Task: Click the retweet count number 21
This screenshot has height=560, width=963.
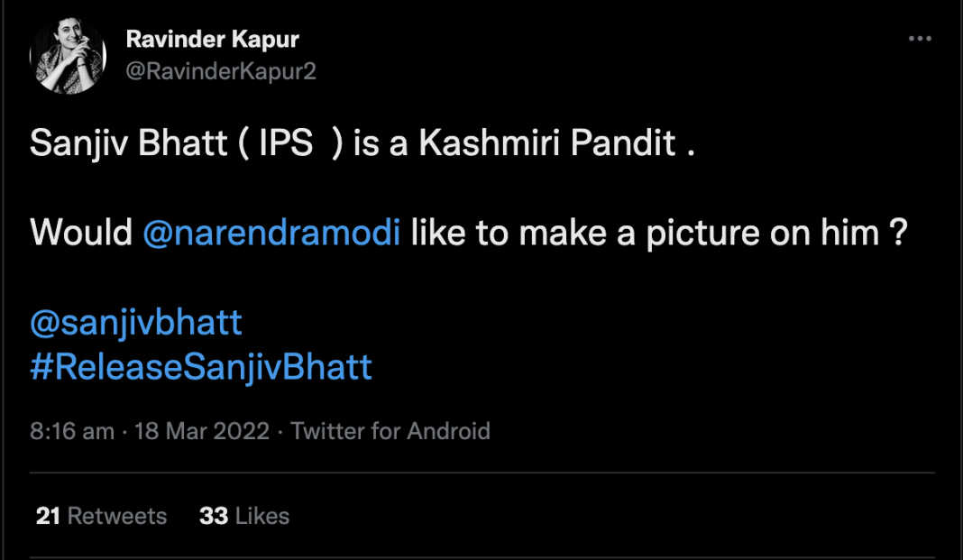Action: (x=48, y=516)
